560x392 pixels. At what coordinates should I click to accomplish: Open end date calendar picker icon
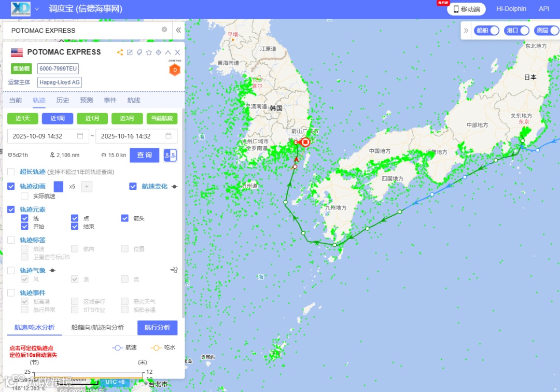[x=169, y=136]
